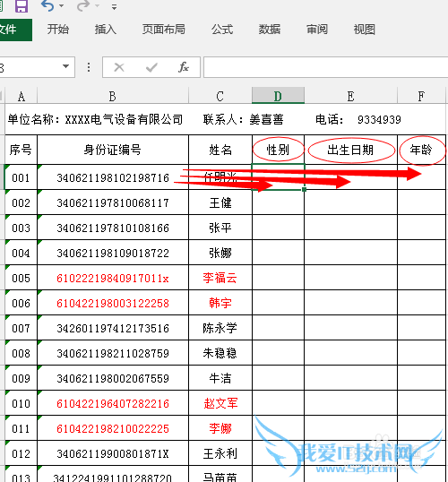Select serial number cell 001
The height and width of the screenshot is (482, 448).
pyautogui.click(x=21, y=177)
